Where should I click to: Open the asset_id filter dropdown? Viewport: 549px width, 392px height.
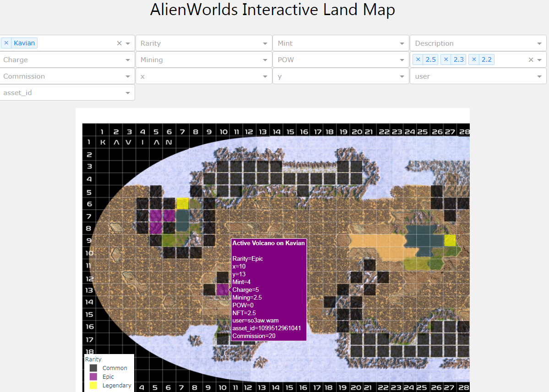point(67,93)
